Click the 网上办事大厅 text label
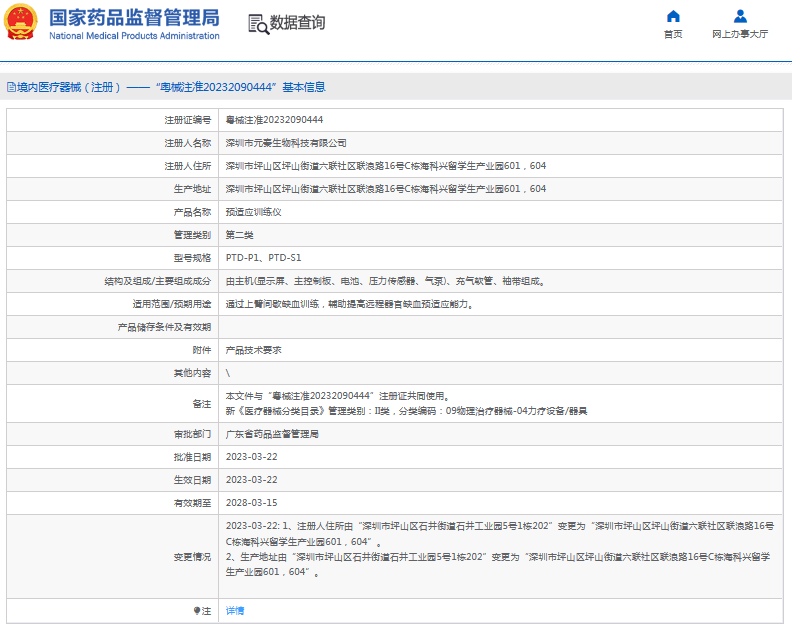The image size is (792, 630). click(740, 34)
